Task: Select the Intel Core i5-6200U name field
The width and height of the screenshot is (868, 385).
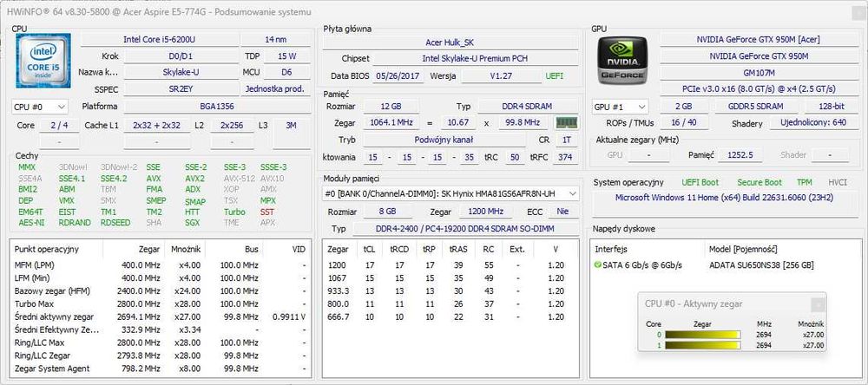Action: coord(158,40)
